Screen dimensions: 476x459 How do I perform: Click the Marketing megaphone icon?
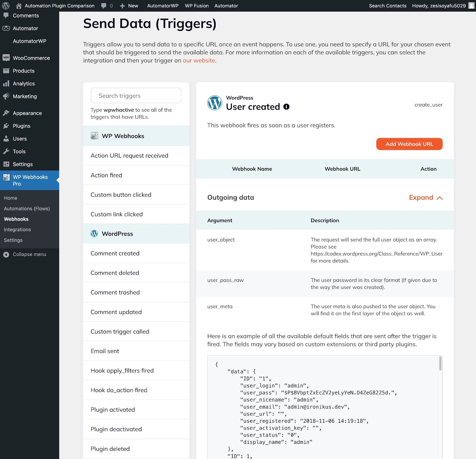coord(6,96)
